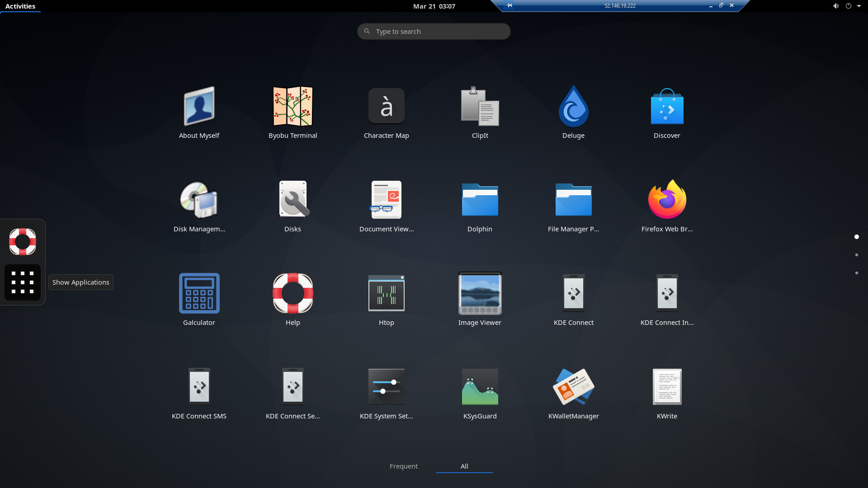
Task: Switch to All apps tab
Action: click(x=464, y=466)
